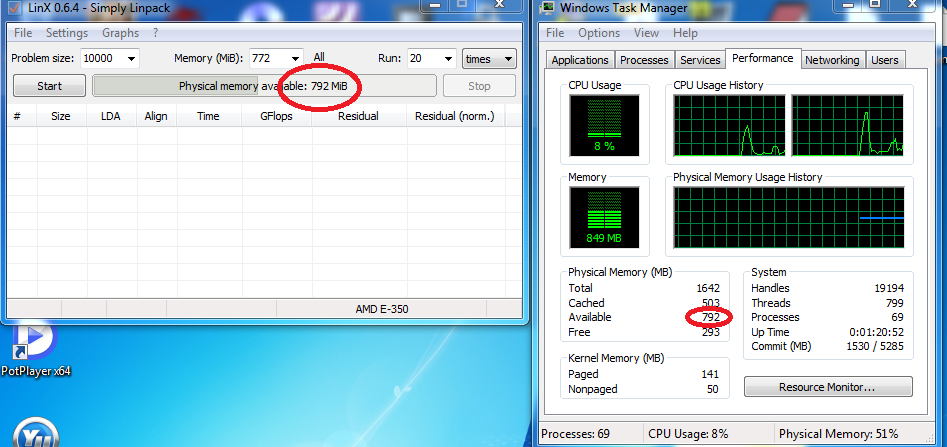The height and width of the screenshot is (447, 947).
Task: Open the Task Manager Options menu
Action: click(599, 33)
